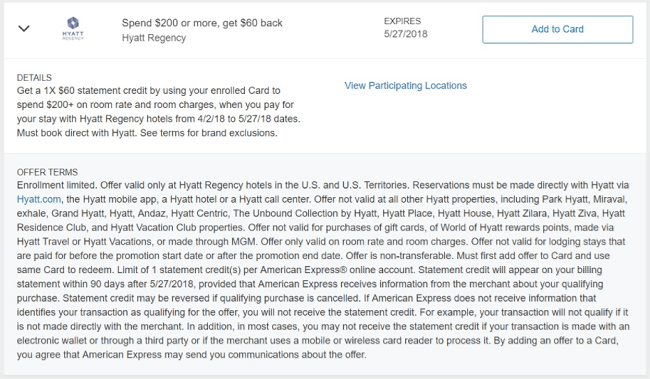
Task: Click the EXPIRES label
Action: click(402, 21)
